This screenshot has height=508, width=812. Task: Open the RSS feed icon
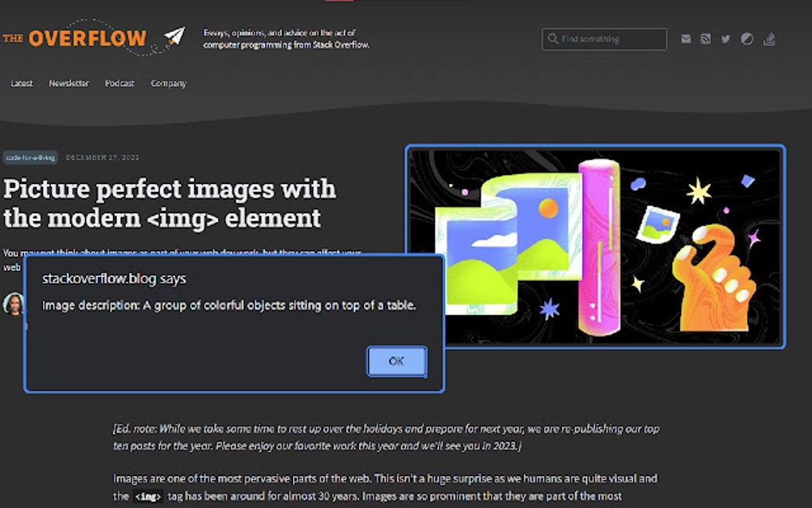click(705, 38)
